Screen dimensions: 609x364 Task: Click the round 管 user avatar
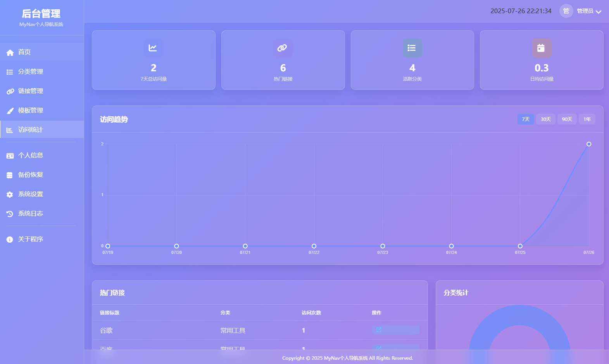pos(566,11)
